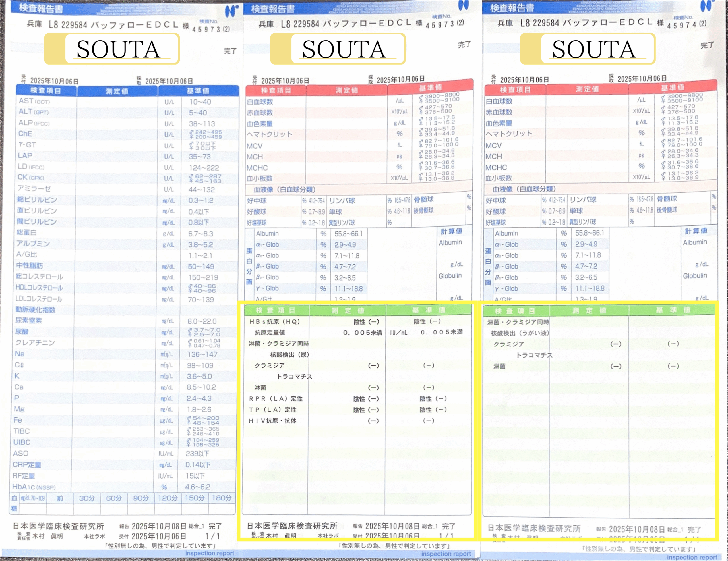
Task: Click the N logo on the middle report
Action: pos(464,5)
